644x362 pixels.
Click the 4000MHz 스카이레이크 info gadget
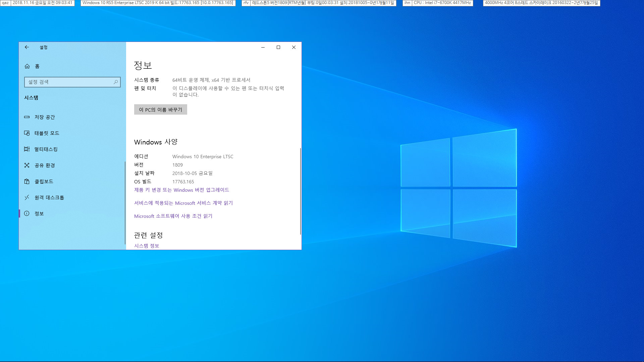point(541,3)
